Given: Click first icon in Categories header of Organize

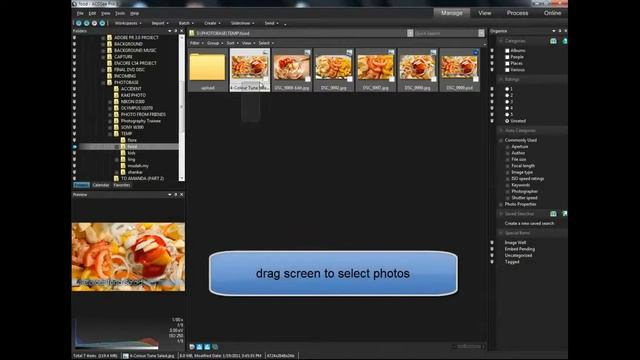Looking at the screenshot, I should pos(553,41).
